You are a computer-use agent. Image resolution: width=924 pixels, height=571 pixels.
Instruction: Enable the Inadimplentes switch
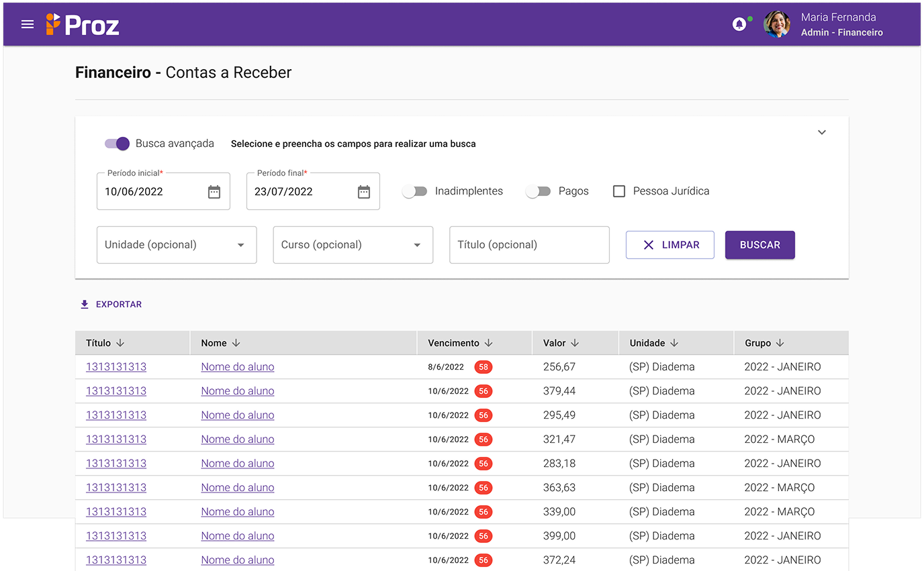pyautogui.click(x=414, y=191)
